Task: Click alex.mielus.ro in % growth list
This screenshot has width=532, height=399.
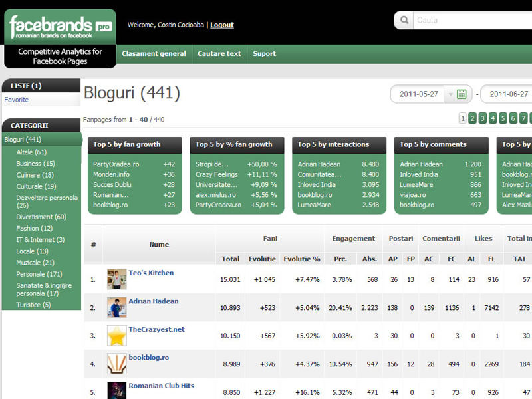Action: [215, 195]
